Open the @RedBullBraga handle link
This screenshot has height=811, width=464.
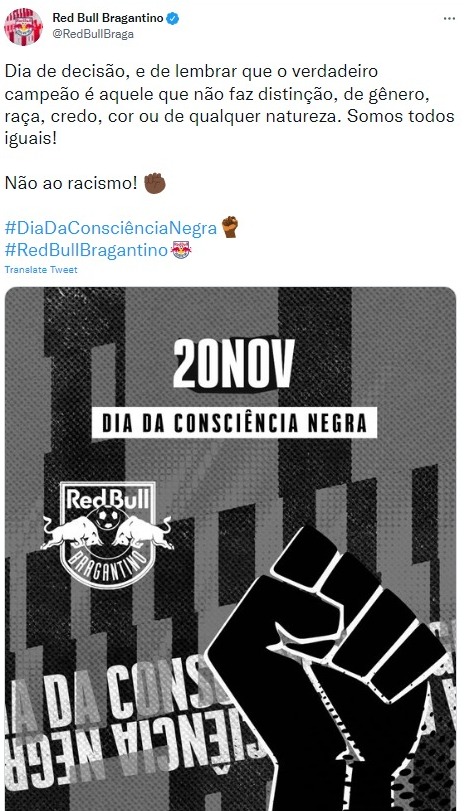pyautogui.click(x=93, y=34)
